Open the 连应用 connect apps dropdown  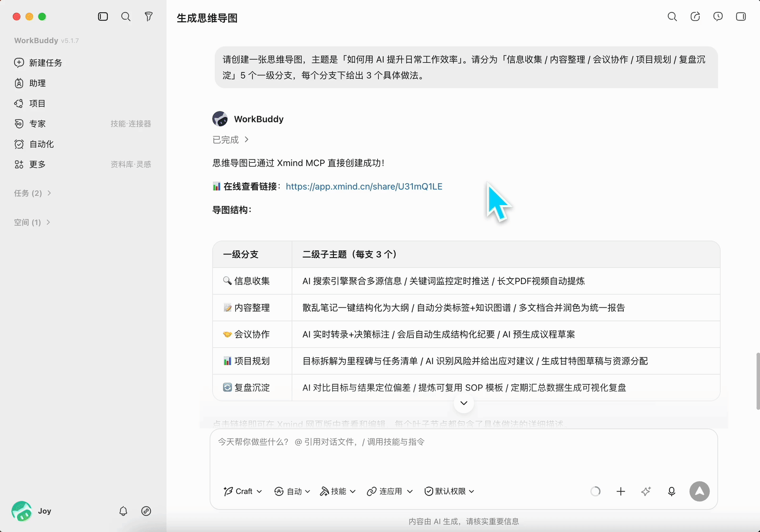coord(390,492)
